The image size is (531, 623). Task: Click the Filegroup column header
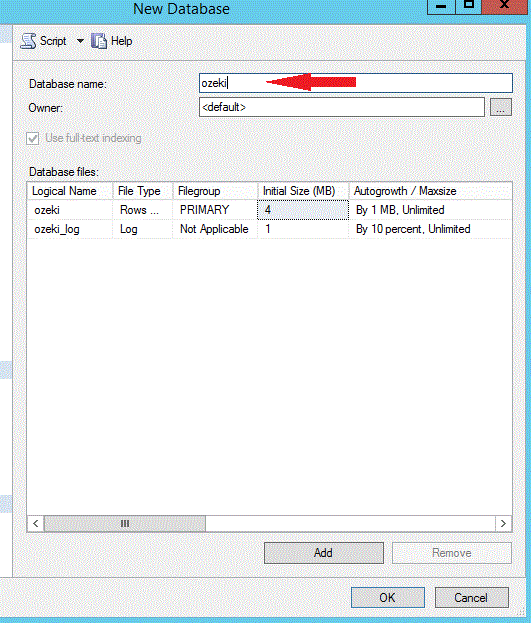coord(215,191)
